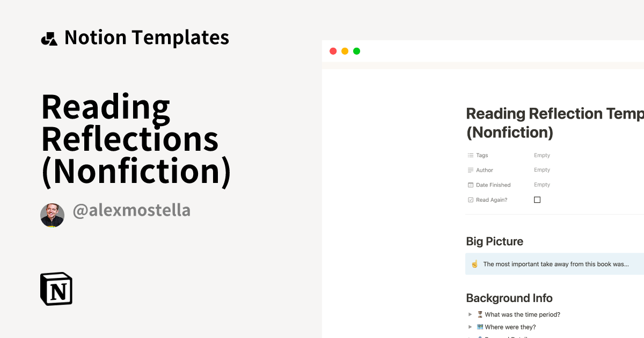Image resolution: width=644 pixels, height=338 pixels.
Task: Click the Author property text icon
Action: (470, 170)
